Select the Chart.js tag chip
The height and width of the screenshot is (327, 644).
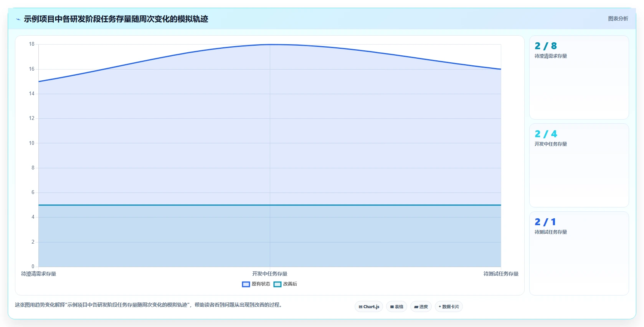369,307
